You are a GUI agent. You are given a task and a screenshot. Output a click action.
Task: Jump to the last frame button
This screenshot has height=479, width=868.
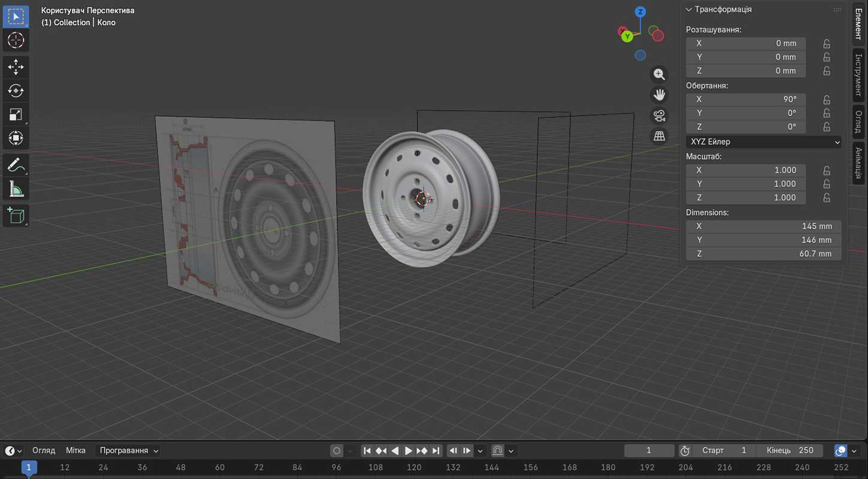[435, 451]
